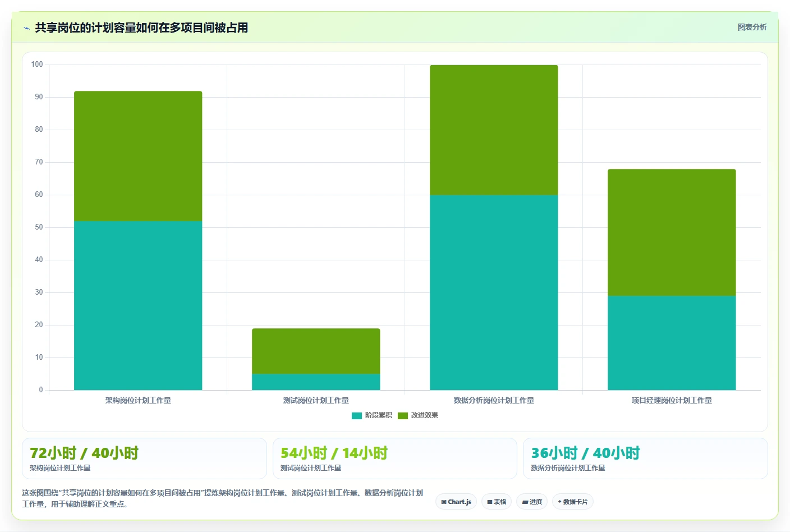Toggle the 阶段累积 legend label
This screenshot has width=790, height=532.
coord(379,415)
